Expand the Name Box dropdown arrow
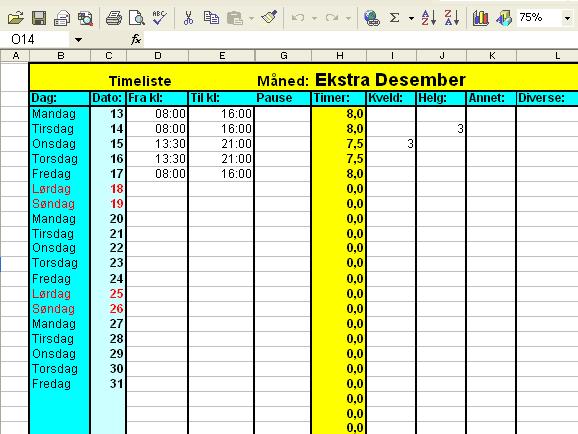Image resolution: width=578 pixels, height=434 pixels. coord(78,39)
